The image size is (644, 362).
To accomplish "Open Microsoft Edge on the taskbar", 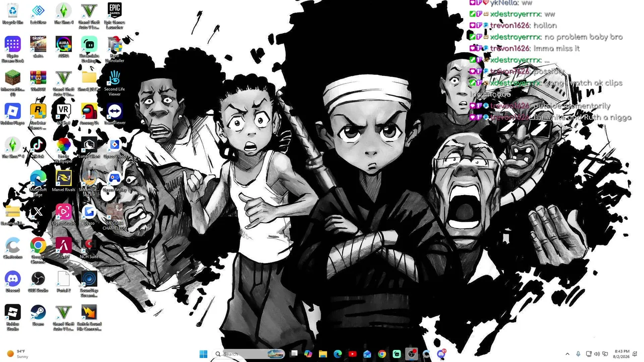I will [338, 354].
